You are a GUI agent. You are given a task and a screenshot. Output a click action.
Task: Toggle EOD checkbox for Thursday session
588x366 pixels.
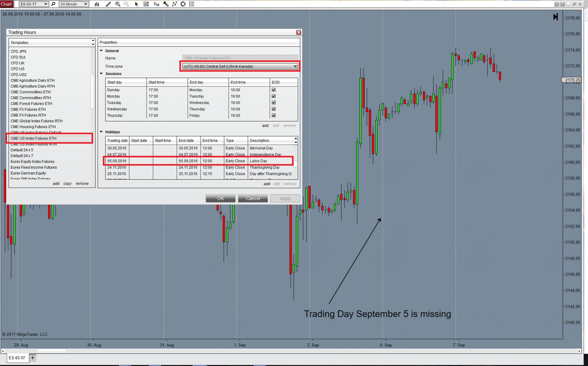click(x=273, y=115)
